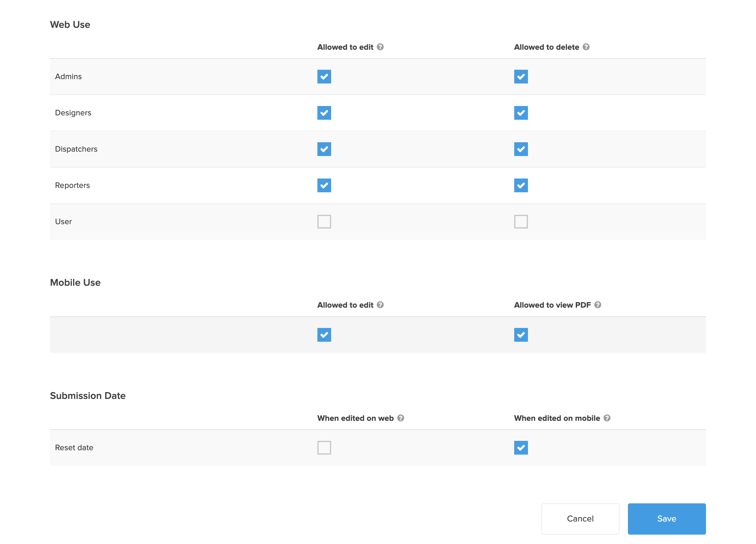Open help for Allowed to delete column
This screenshot has height=544, width=756.
(x=586, y=47)
